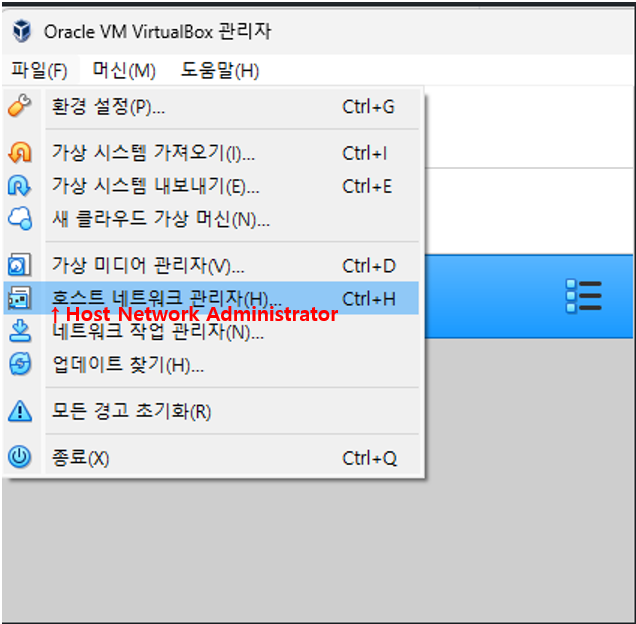
Task: Click the host network manager card icon
Action: tap(19, 298)
